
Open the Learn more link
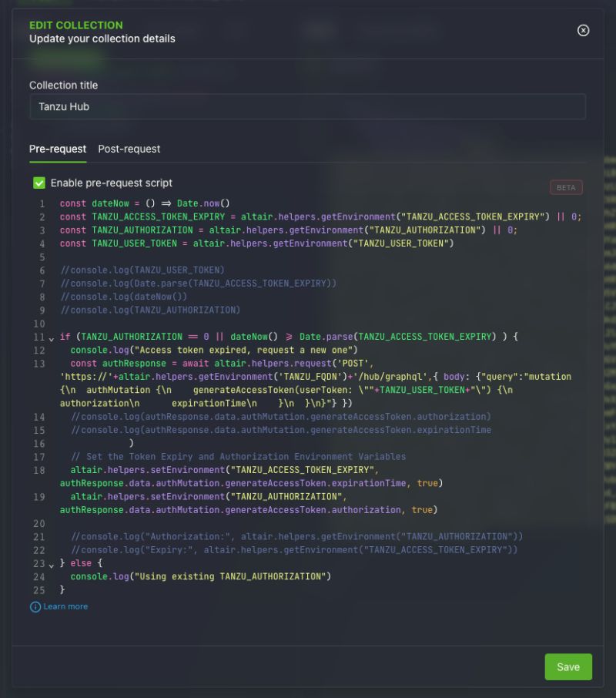click(65, 606)
